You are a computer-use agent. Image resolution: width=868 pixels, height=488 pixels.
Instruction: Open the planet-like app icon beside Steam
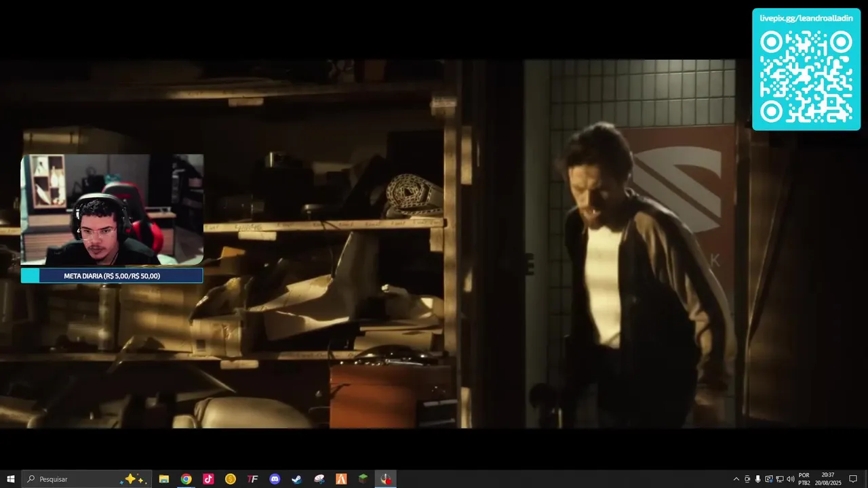click(319, 479)
